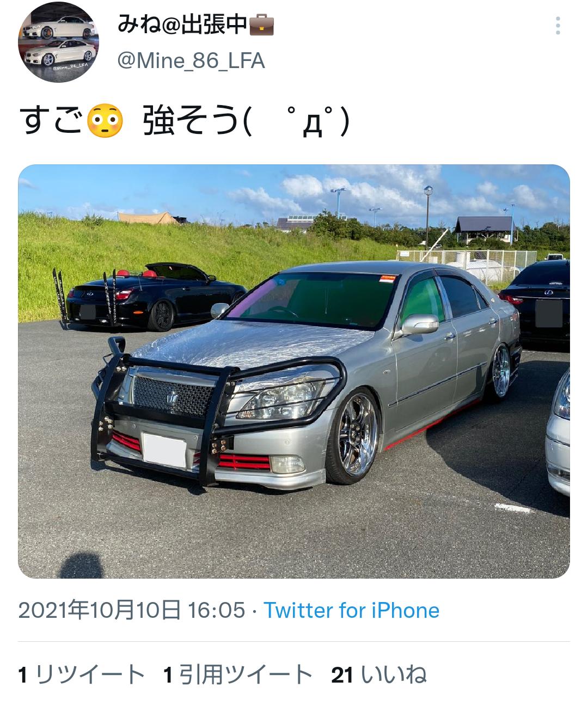Click the chrome front wheel of the silver sedan
Screen dimensions: 588x706
353,436
